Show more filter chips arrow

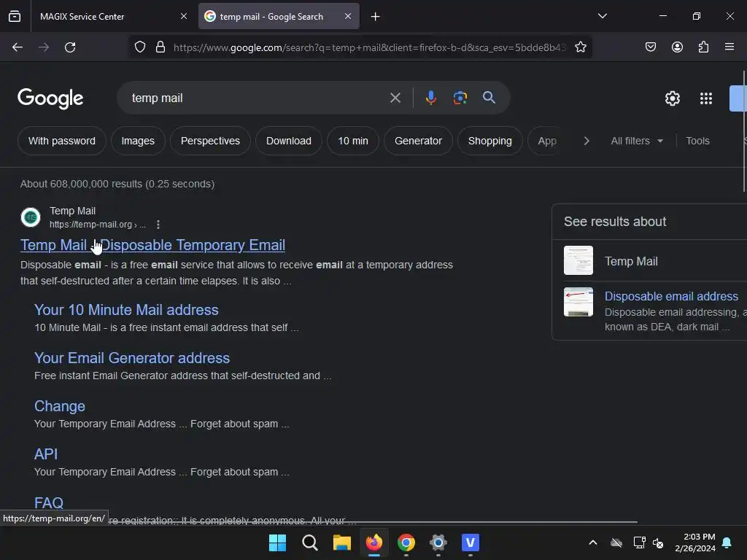pyautogui.click(x=587, y=141)
